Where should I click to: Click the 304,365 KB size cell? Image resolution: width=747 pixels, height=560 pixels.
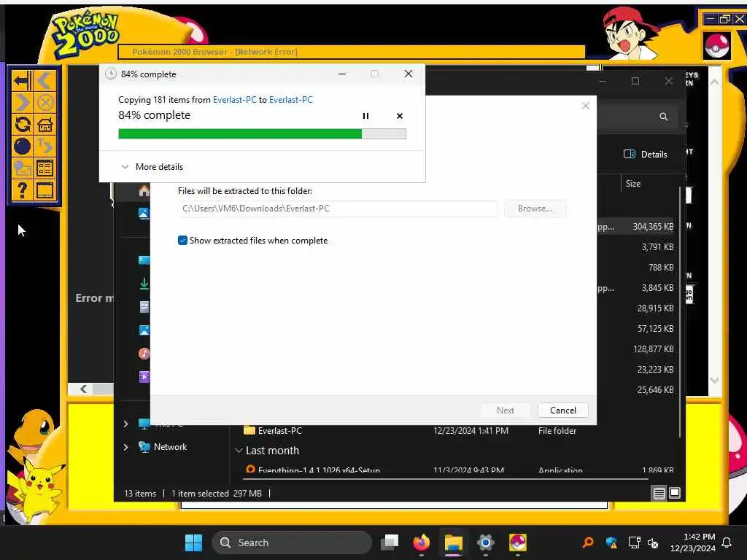click(x=653, y=227)
